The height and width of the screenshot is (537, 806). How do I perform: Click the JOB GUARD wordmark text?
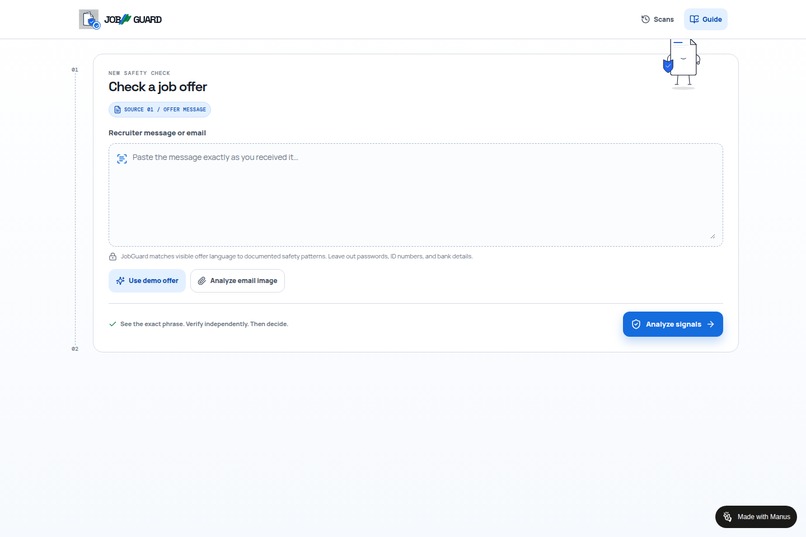tap(133, 20)
